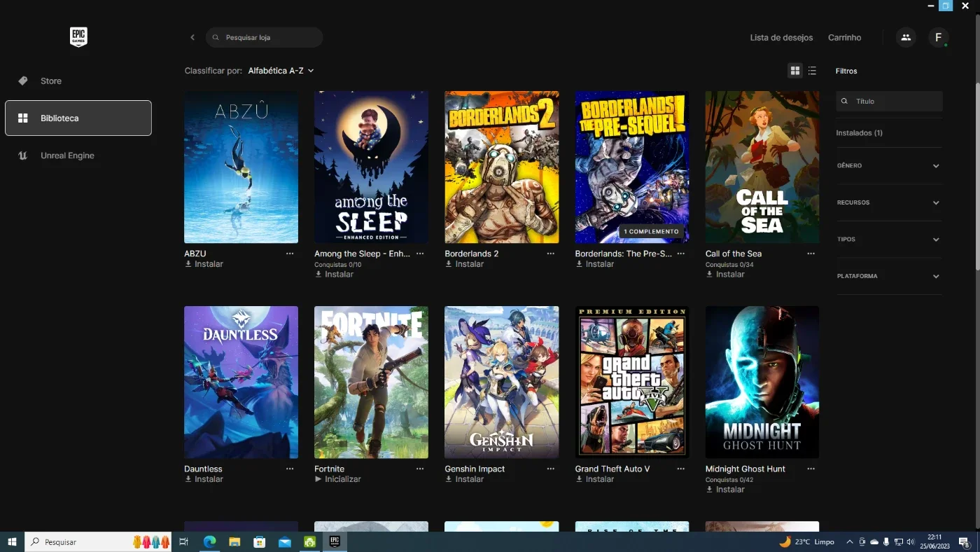Open Lista de desejos link

[x=781, y=37]
